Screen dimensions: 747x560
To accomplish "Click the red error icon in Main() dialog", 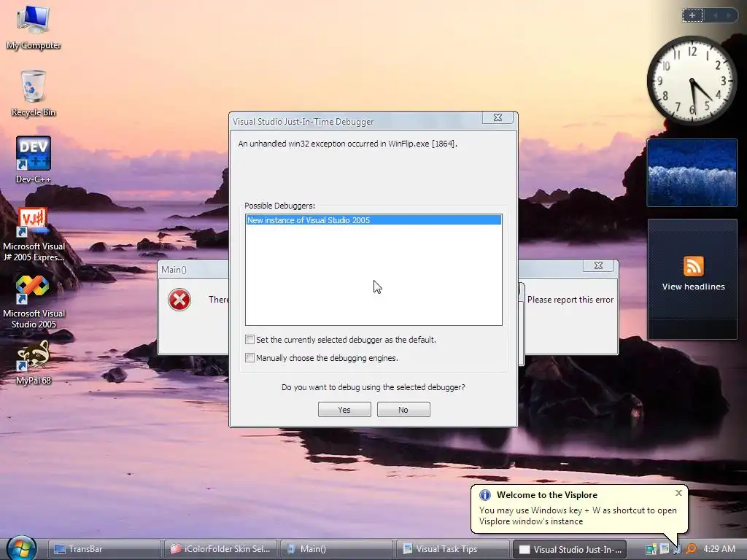I will point(179,300).
